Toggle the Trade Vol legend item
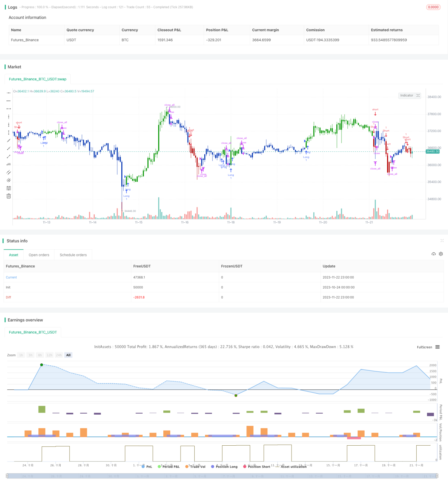 click(x=195, y=467)
